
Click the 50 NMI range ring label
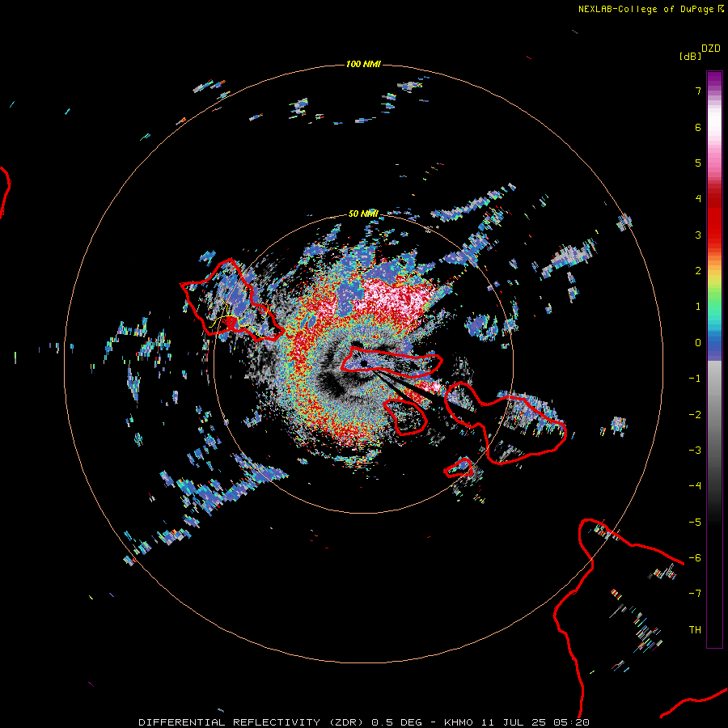(x=363, y=214)
